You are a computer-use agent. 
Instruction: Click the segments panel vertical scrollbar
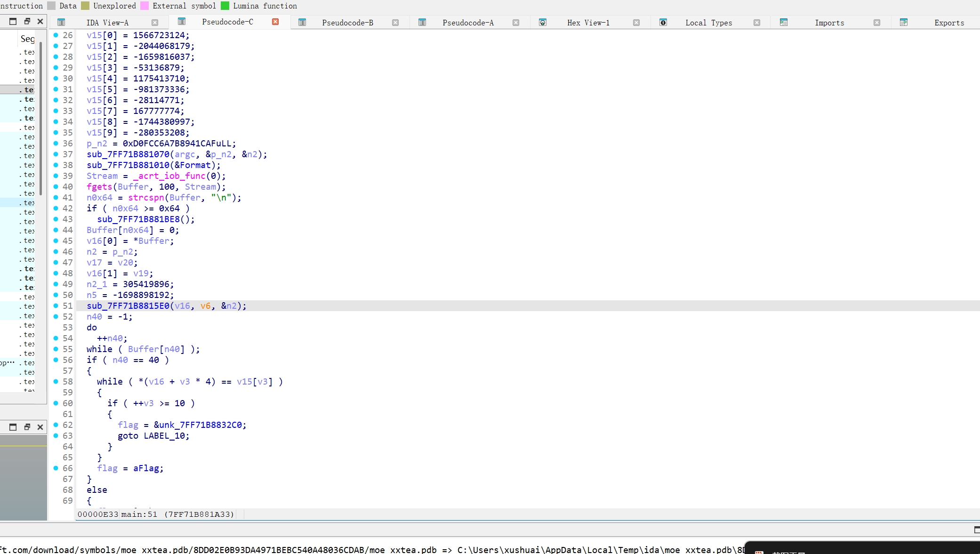(x=41, y=118)
